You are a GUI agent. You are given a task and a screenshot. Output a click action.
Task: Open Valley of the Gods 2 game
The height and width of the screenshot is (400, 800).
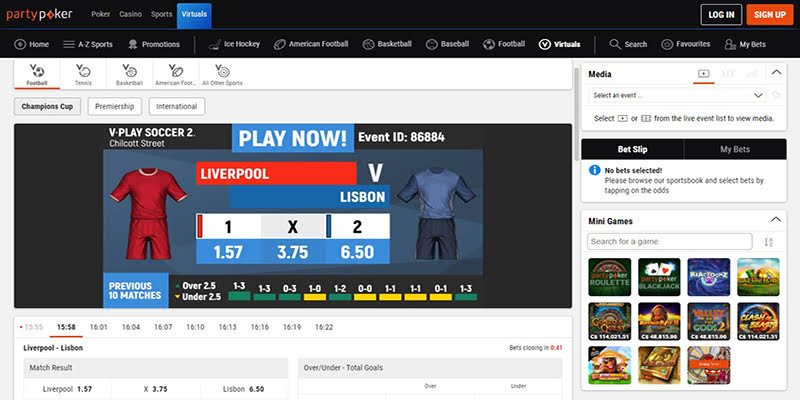[709, 322]
